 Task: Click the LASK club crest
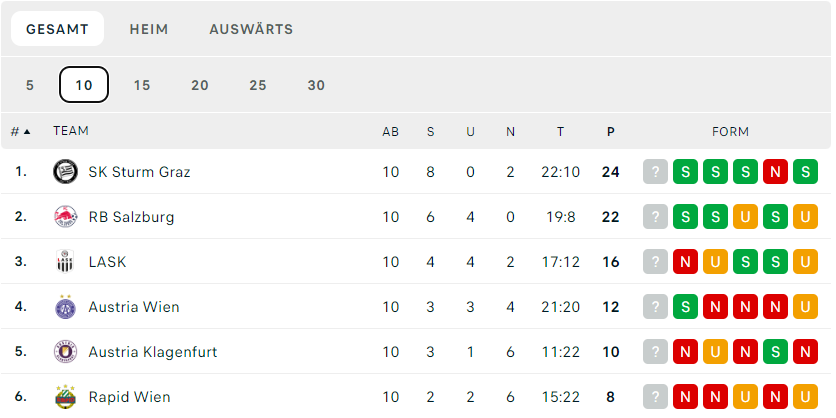coord(65,262)
